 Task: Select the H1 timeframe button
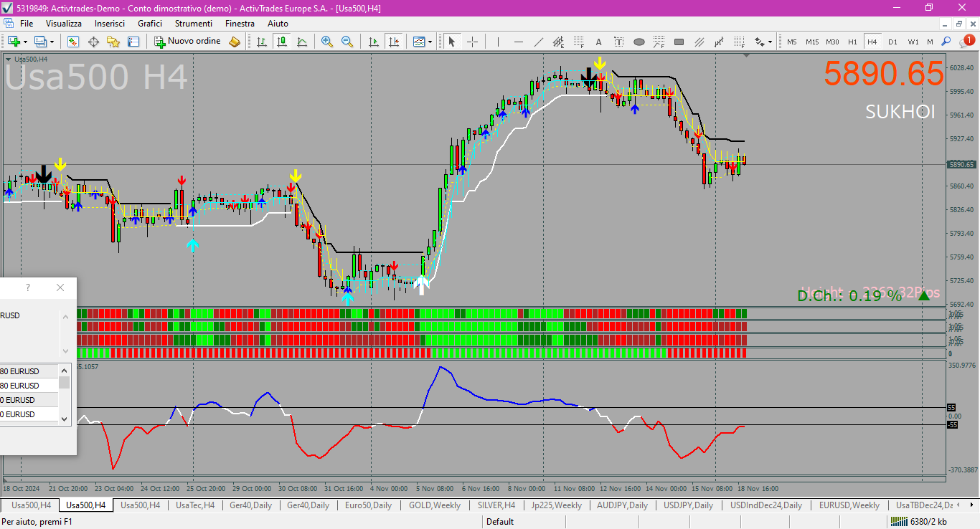click(x=852, y=42)
